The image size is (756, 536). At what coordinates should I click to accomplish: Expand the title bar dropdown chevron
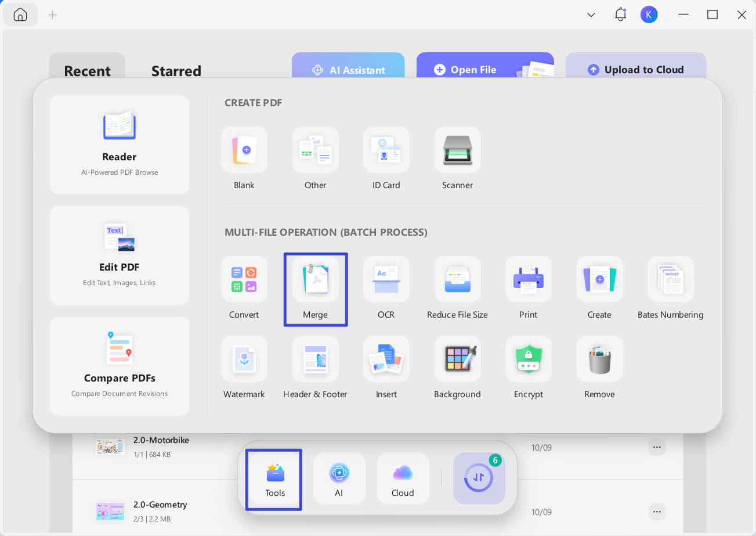(x=591, y=15)
